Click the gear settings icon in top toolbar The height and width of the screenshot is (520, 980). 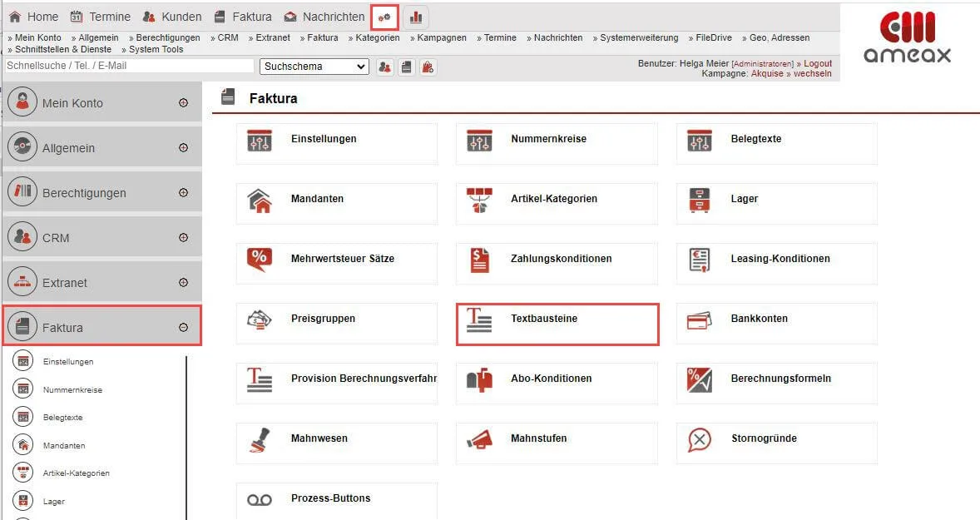pyautogui.click(x=384, y=17)
